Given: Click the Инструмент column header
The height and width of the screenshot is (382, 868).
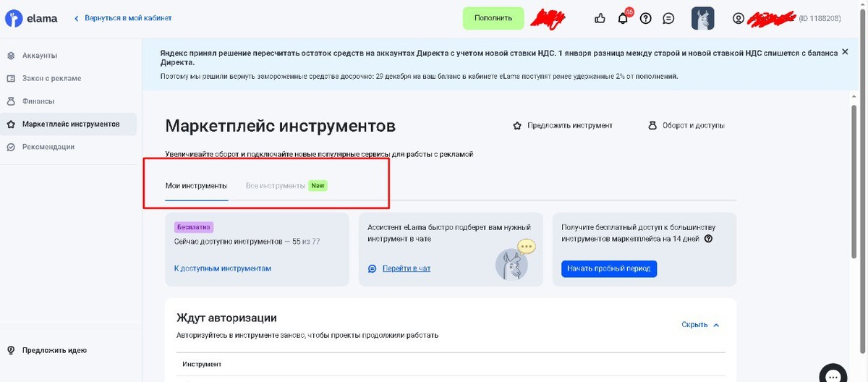Looking at the screenshot, I should (202, 364).
